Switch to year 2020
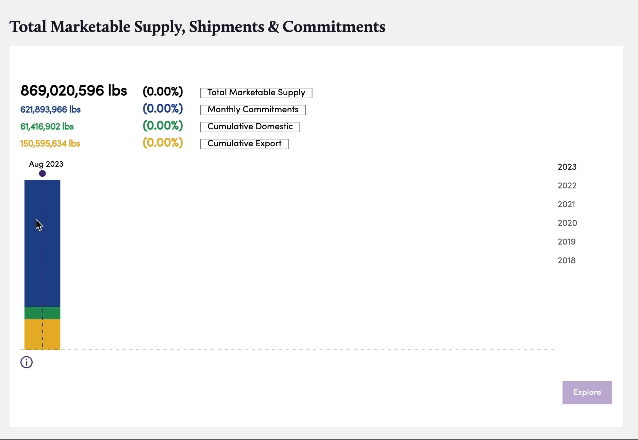The image size is (638, 440). tap(567, 223)
